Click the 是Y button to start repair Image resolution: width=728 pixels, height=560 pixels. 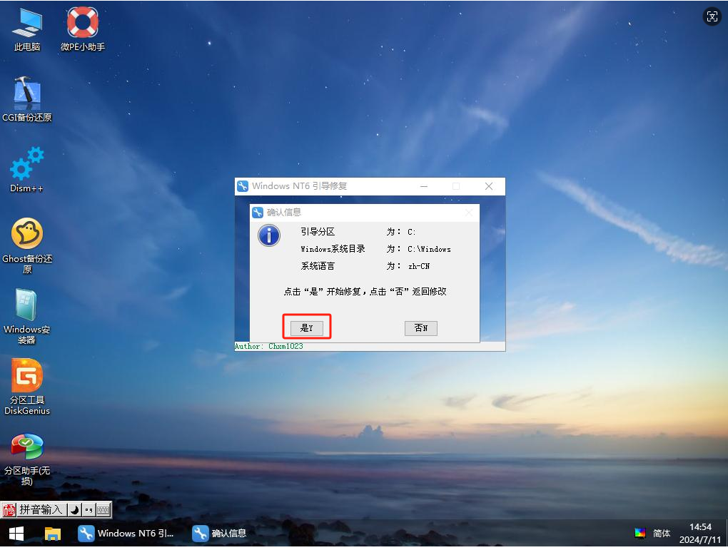[306, 327]
